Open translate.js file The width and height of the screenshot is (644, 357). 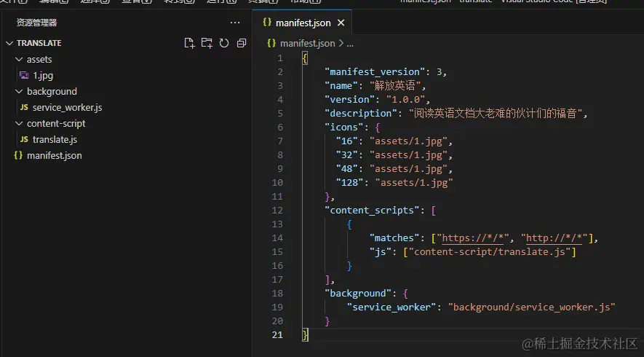(x=55, y=139)
